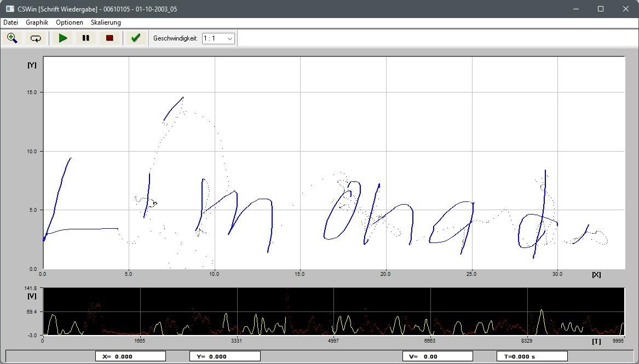Open the Graphik menu
Image resolution: width=639 pixels, height=364 pixels.
(37, 22)
